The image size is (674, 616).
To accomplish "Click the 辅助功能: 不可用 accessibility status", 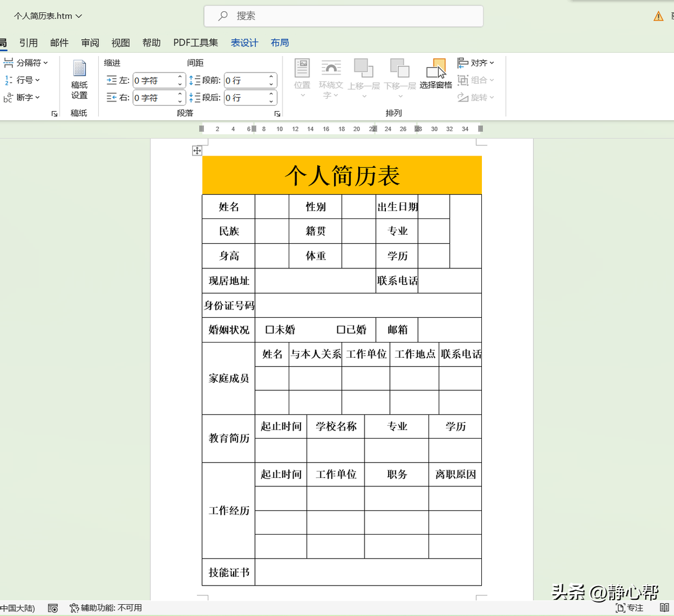I will (x=106, y=608).
